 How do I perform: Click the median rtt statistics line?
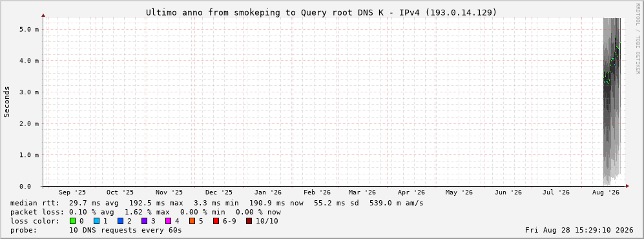216,203
